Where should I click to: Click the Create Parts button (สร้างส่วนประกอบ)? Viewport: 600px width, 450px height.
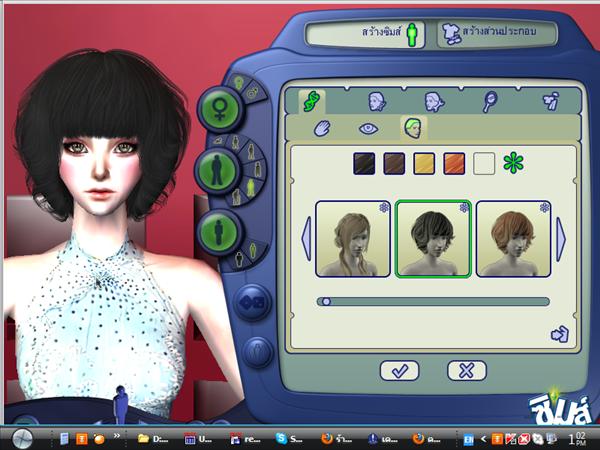[x=497, y=34]
